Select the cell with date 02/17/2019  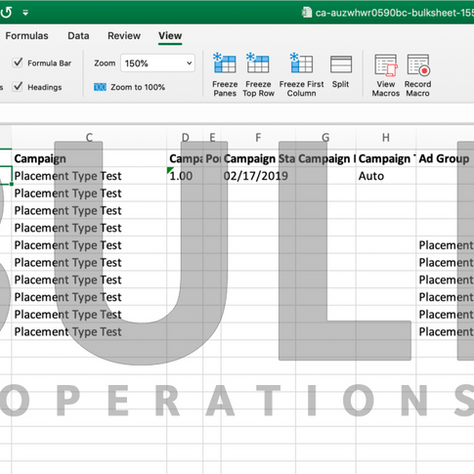click(258, 176)
